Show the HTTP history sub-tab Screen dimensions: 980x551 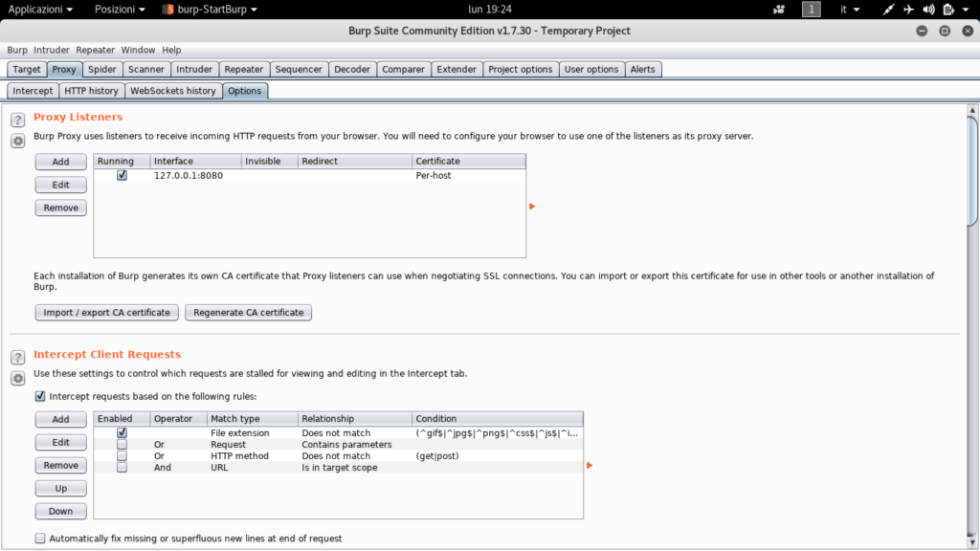coord(91,91)
